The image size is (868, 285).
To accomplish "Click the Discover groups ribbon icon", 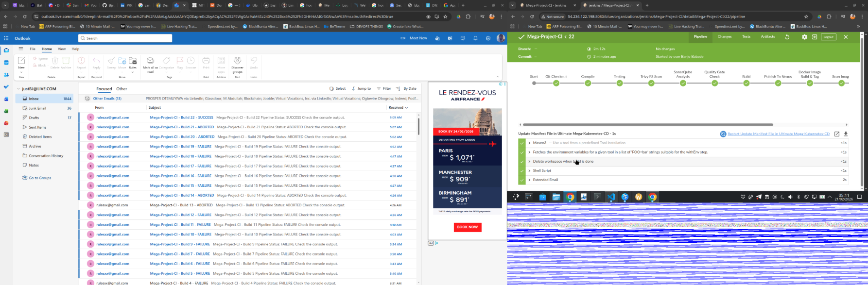I will [238, 65].
